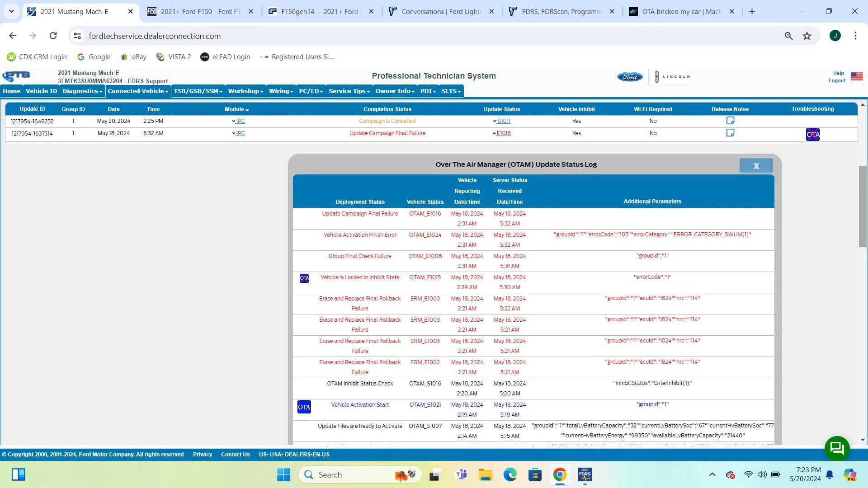Expand the PDI menu
Image resolution: width=868 pixels, height=488 pixels.
(x=428, y=91)
